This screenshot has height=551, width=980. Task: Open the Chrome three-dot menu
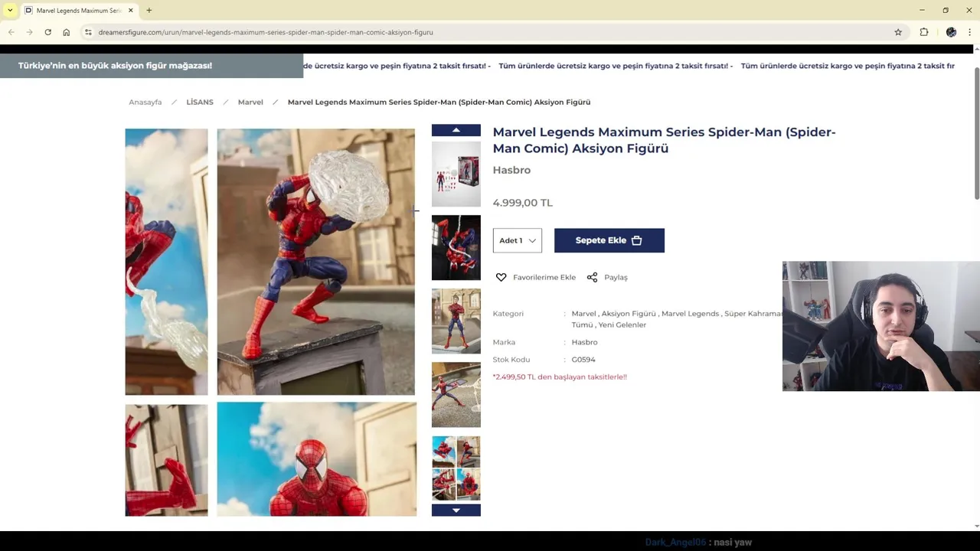pyautogui.click(x=969, y=32)
